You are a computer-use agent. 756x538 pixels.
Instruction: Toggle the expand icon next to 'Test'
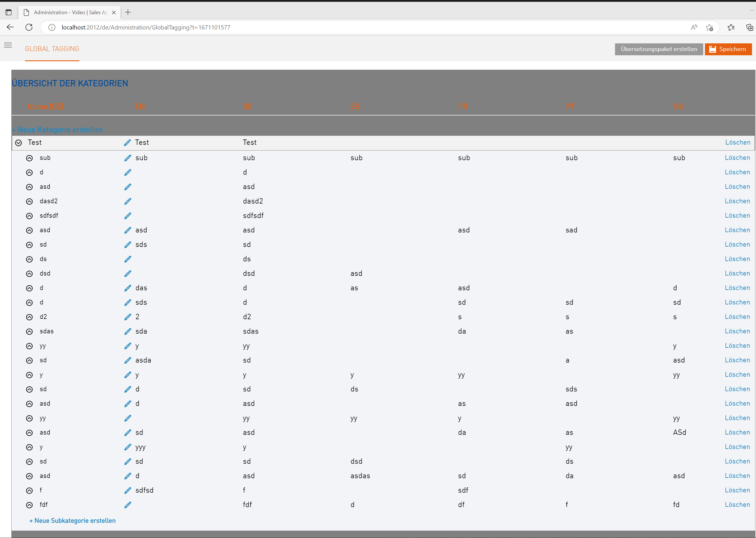(x=19, y=143)
